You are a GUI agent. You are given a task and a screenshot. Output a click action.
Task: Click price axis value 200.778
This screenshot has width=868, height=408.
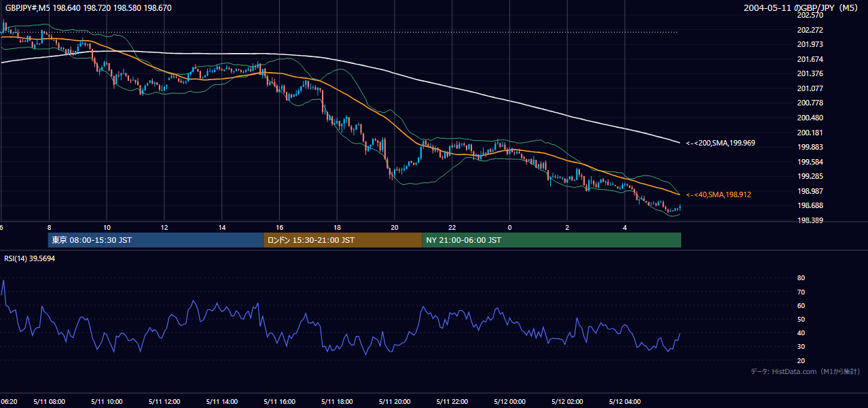(x=810, y=103)
